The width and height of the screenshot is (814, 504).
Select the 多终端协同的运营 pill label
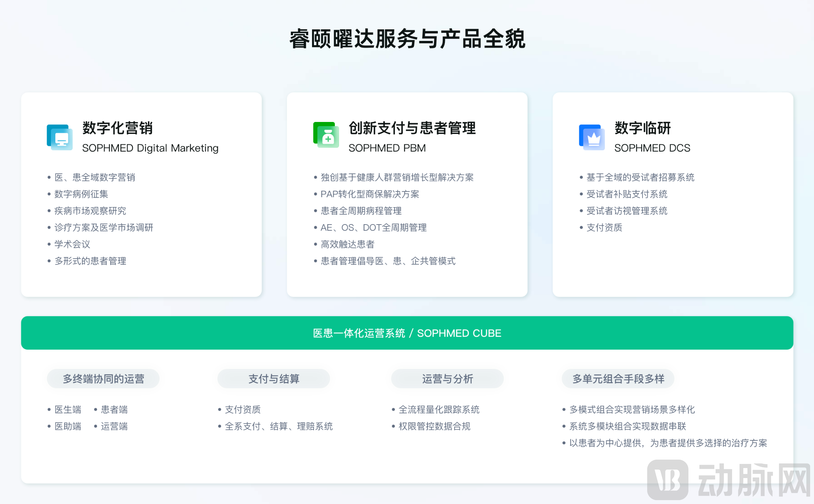coord(103,379)
